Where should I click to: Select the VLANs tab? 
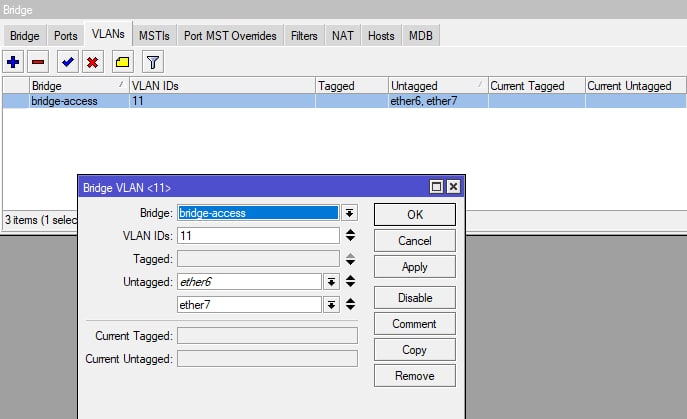[x=108, y=34]
